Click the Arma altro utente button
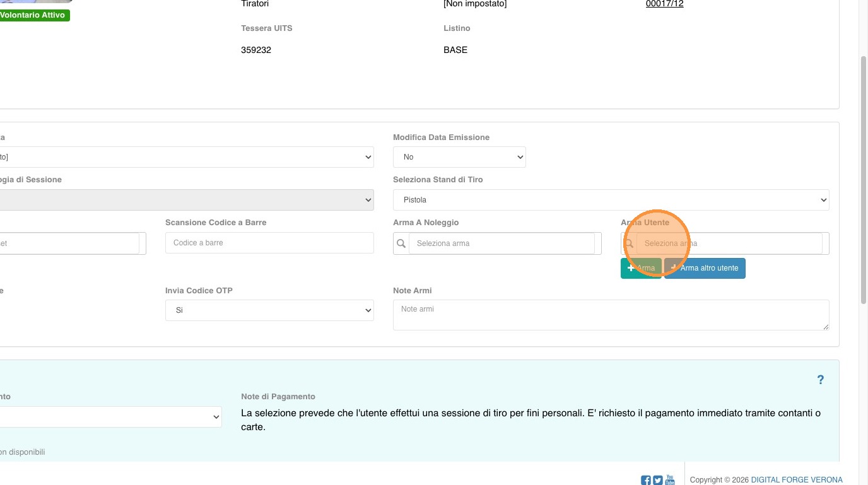Image resolution: width=868 pixels, height=485 pixels. [705, 268]
